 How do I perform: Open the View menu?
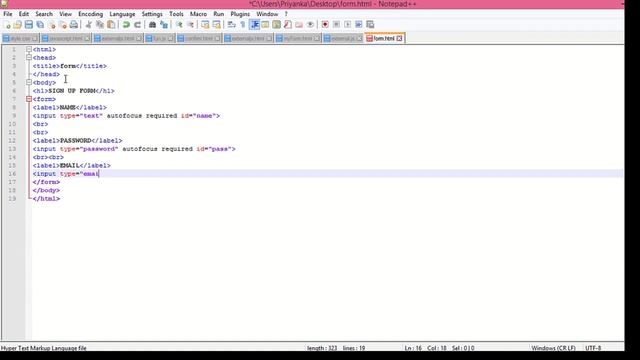[x=65, y=14]
